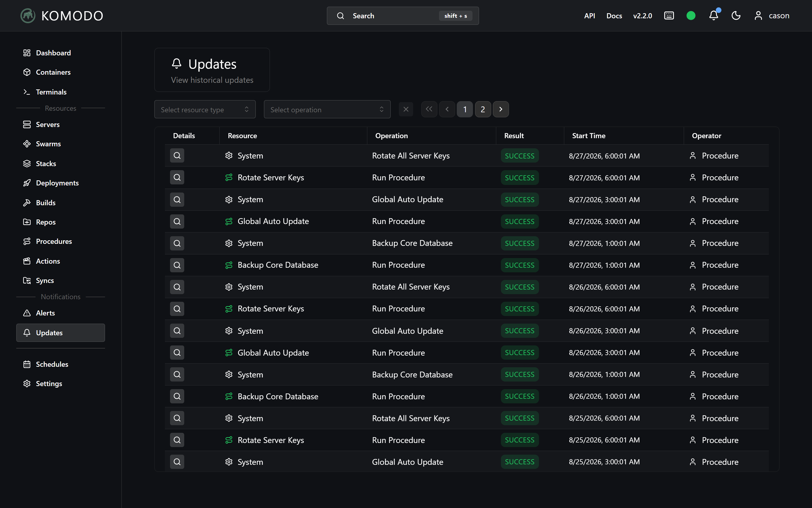Screen dimensions: 812x508
Task: Open Containers from the sidebar
Action: click(x=60, y=72)
